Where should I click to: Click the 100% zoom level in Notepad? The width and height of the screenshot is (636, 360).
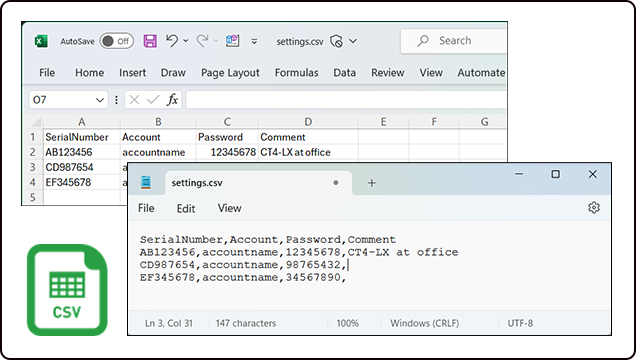(x=348, y=323)
